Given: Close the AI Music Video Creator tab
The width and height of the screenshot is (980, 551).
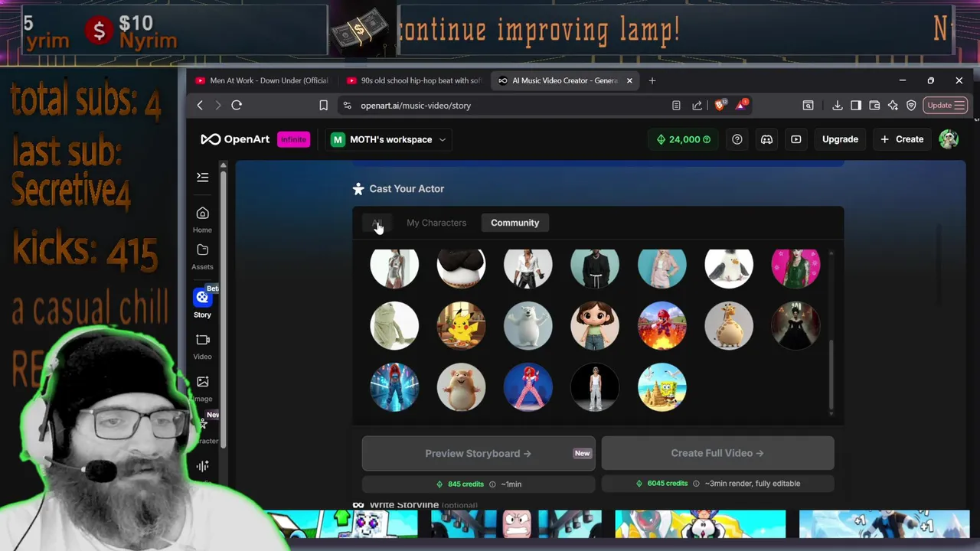Looking at the screenshot, I should click(629, 80).
